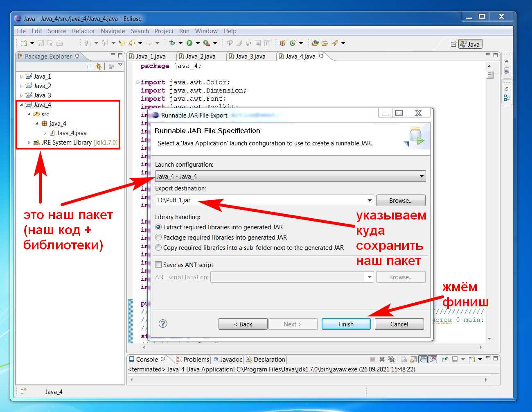Open the Launch configuration dropdown
Screen dimensions: 532x412
click(x=421, y=177)
